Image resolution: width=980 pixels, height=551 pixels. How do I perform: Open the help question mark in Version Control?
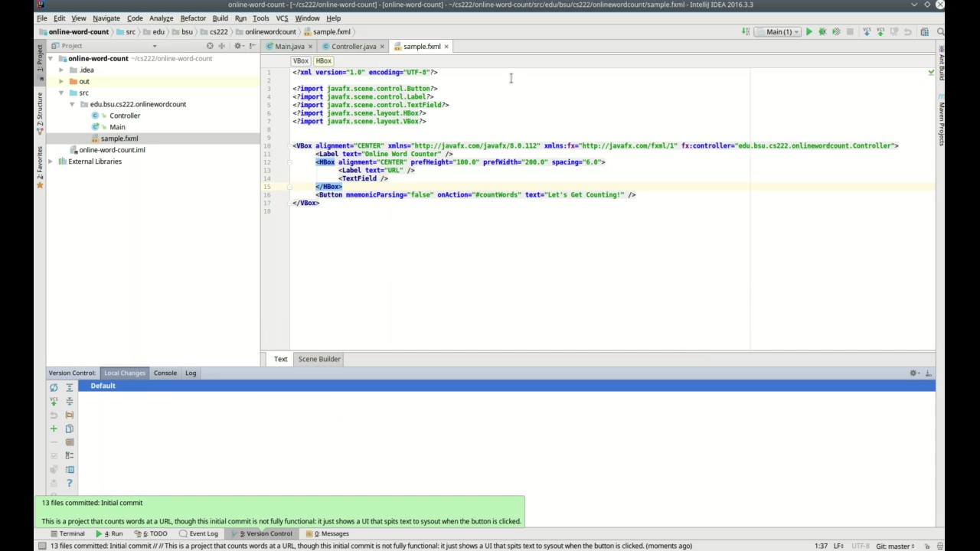click(70, 484)
